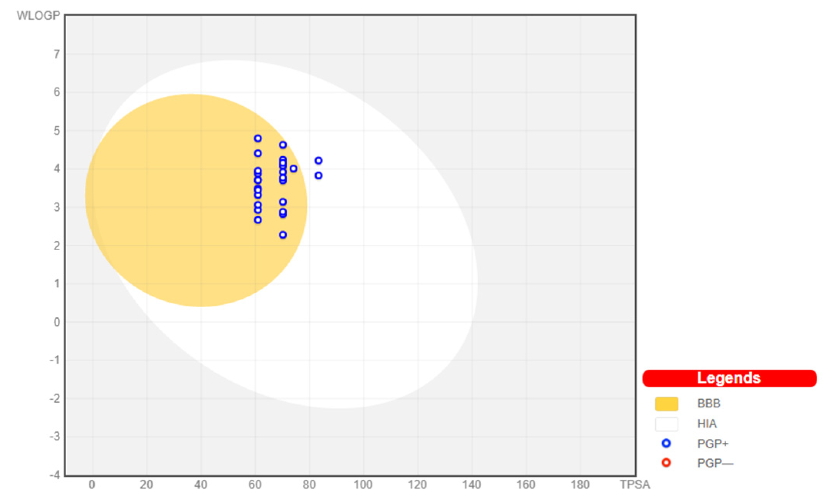
Task: Select the isolated point at WLOGP 4 right of the columns
Action: pyautogui.click(x=293, y=169)
